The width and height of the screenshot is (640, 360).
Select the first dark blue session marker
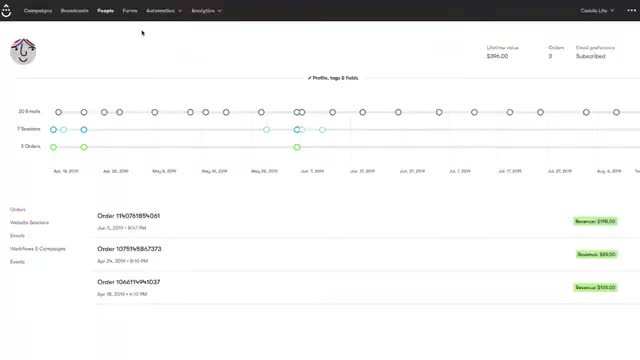tap(53, 130)
